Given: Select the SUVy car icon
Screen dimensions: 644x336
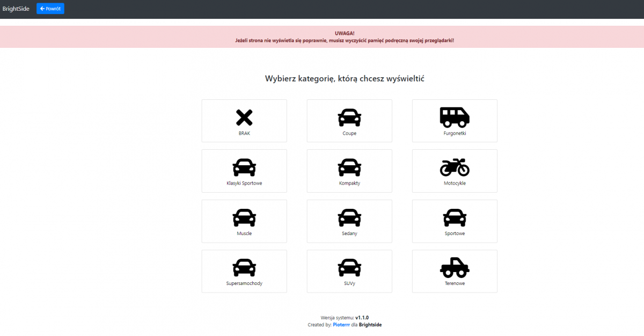Looking at the screenshot, I should tap(349, 267).
